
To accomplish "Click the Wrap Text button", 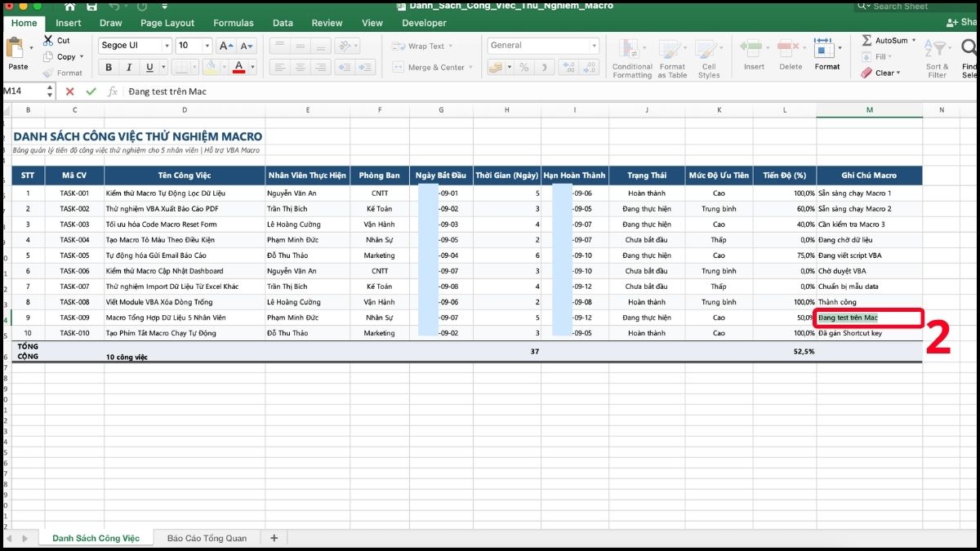I will [421, 47].
